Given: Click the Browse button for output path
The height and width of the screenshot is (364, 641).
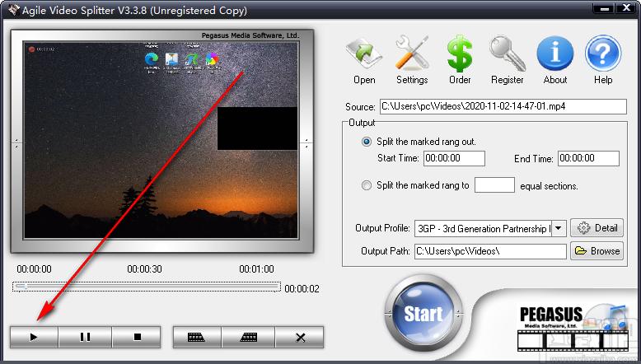Looking at the screenshot, I should pyautogui.click(x=597, y=251).
